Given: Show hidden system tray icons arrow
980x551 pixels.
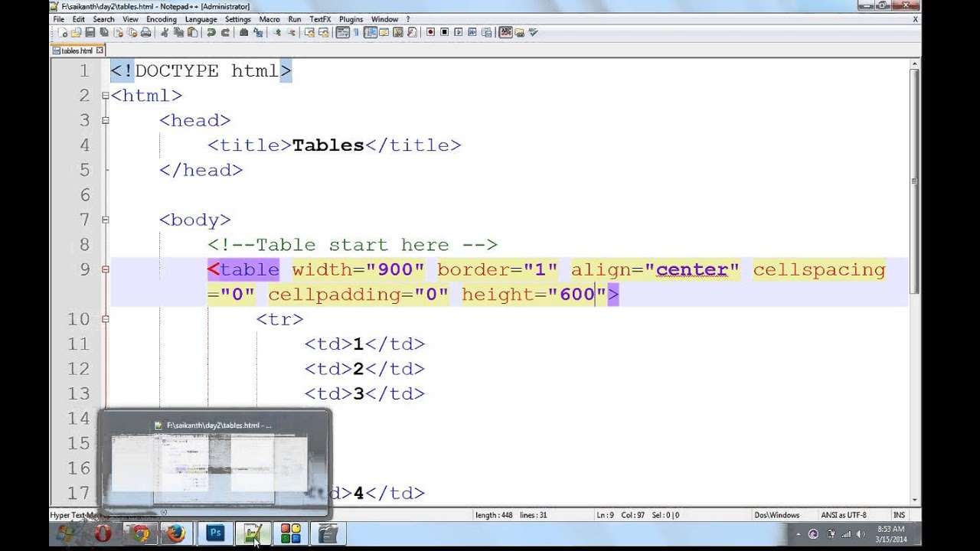Looking at the screenshot, I should [x=799, y=534].
